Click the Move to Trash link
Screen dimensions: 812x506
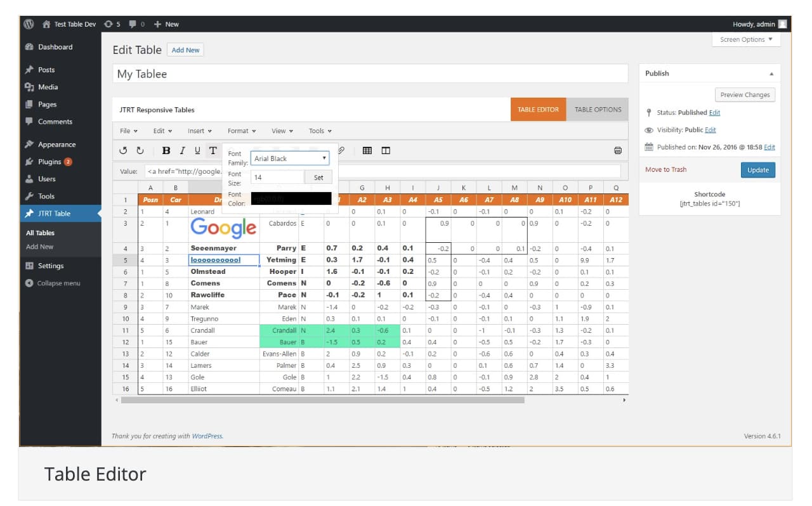click(x=665, y=170)
